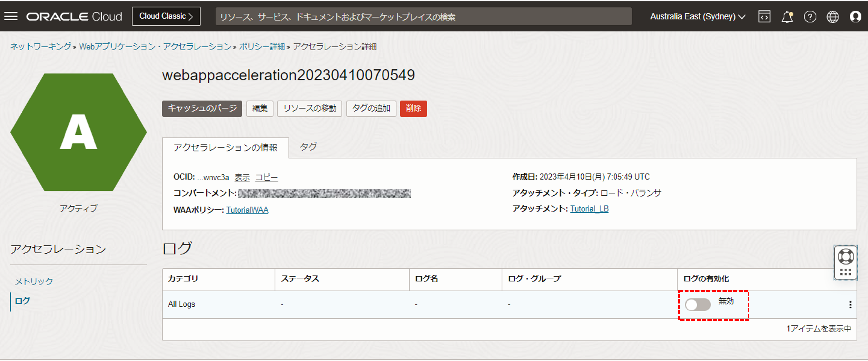Viewport: 868px width, 361px height.
Task: Click the red 削除 button
Action: pyautogui.click(x=413, y=109)
